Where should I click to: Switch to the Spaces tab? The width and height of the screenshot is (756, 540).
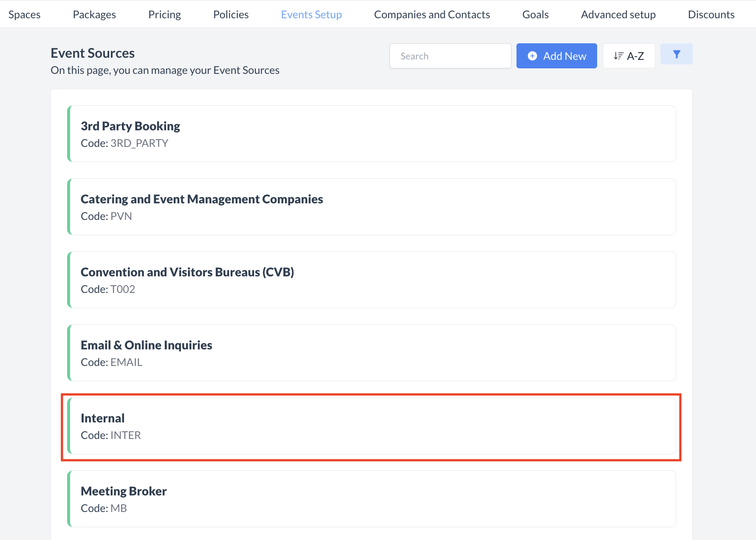(x=25, y=14)
